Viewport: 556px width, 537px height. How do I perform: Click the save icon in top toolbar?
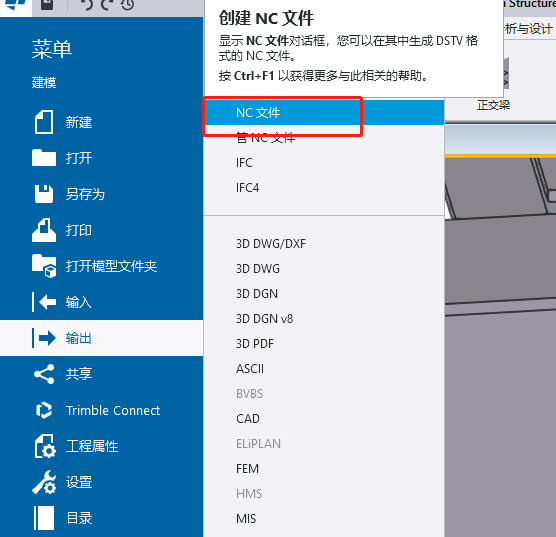pyautogui.click(x=47, y=5)
